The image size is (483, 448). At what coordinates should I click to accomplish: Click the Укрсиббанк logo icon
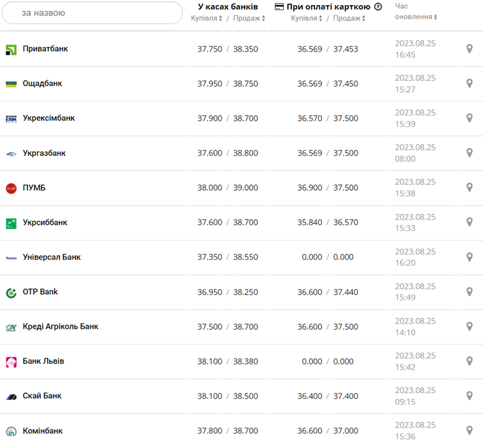pos(11,223)
